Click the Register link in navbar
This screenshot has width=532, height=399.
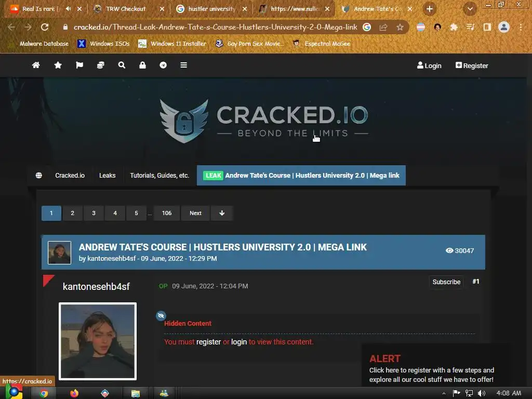pyautogui.click(x=472, y=65)
